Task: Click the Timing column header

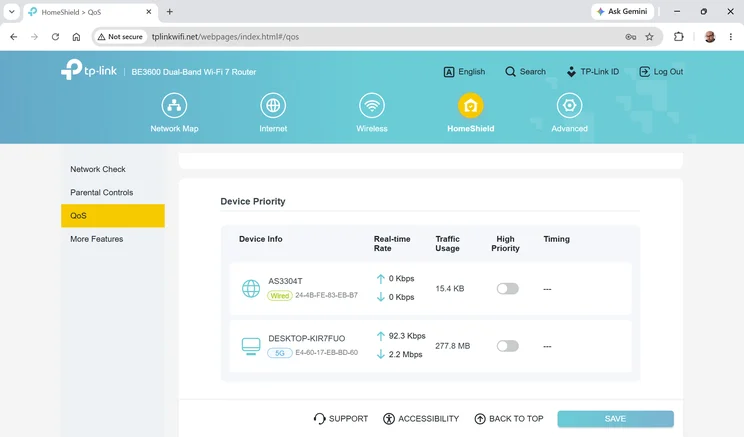Action: [557, 239]
